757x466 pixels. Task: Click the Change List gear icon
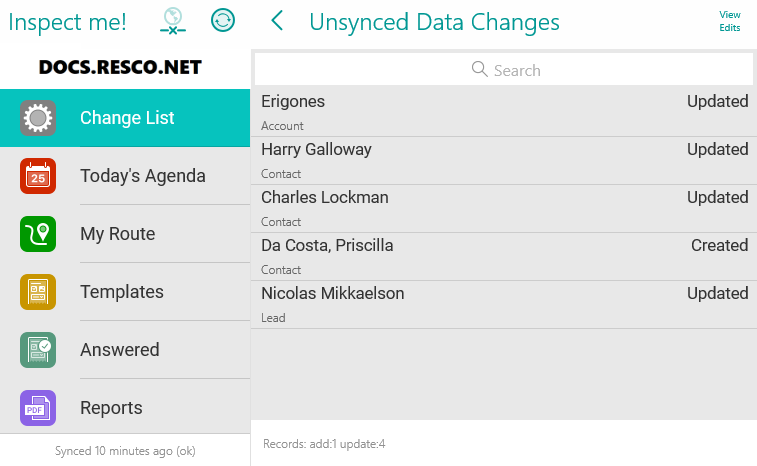pyautogui.click(x=38, y=118)
